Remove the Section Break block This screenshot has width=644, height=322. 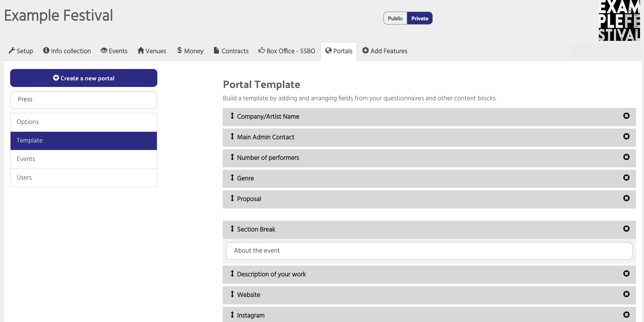(626, 229)
